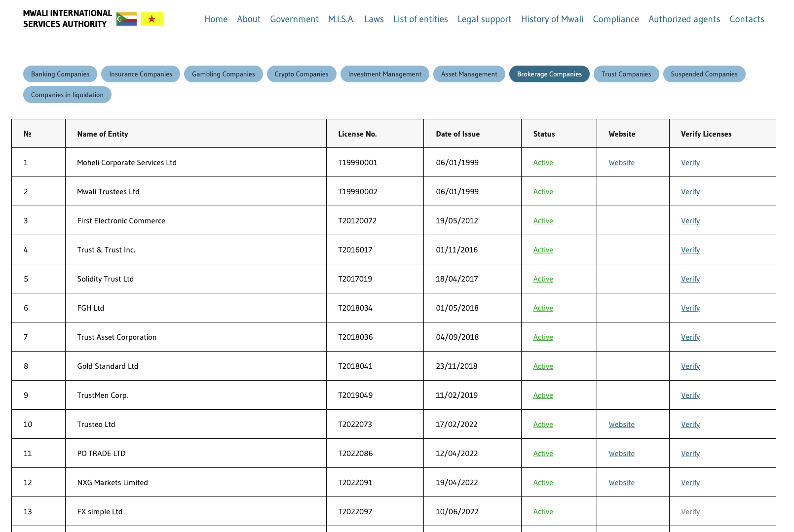Click Active status for Solidity Trust Ltd
Image resolution: width=794 pixels, height=532 pixels.
click(x=543, y=279)
